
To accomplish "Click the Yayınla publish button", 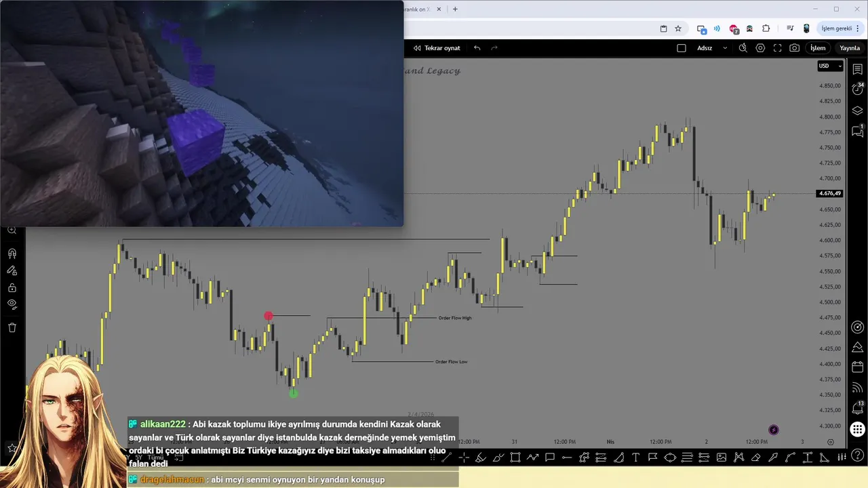I will pos(850,48).
